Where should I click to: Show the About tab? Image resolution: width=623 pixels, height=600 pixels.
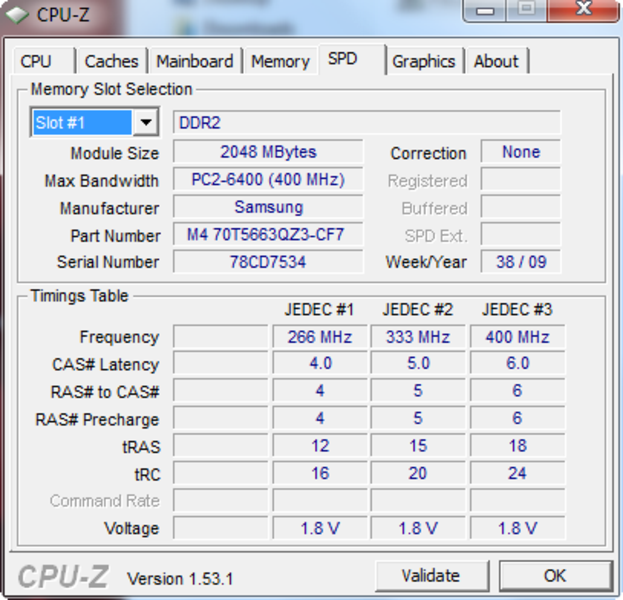[497, 62]
